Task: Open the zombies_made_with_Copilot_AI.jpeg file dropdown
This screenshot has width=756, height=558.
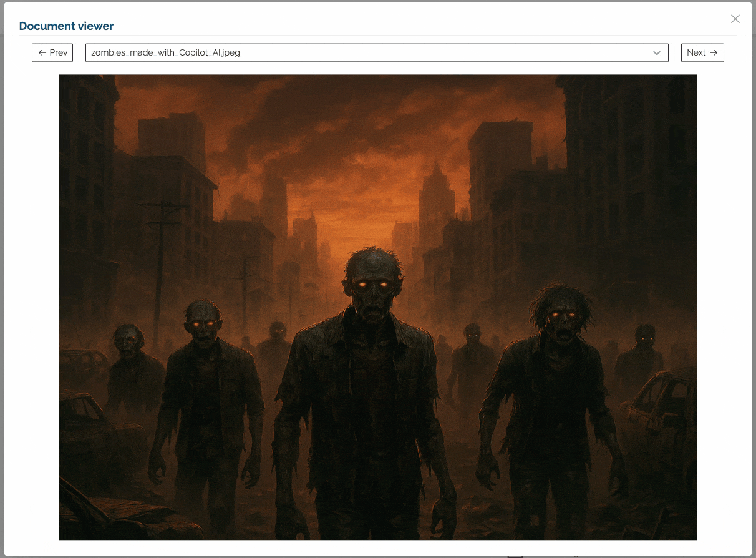Action: [x=377, y=52]
